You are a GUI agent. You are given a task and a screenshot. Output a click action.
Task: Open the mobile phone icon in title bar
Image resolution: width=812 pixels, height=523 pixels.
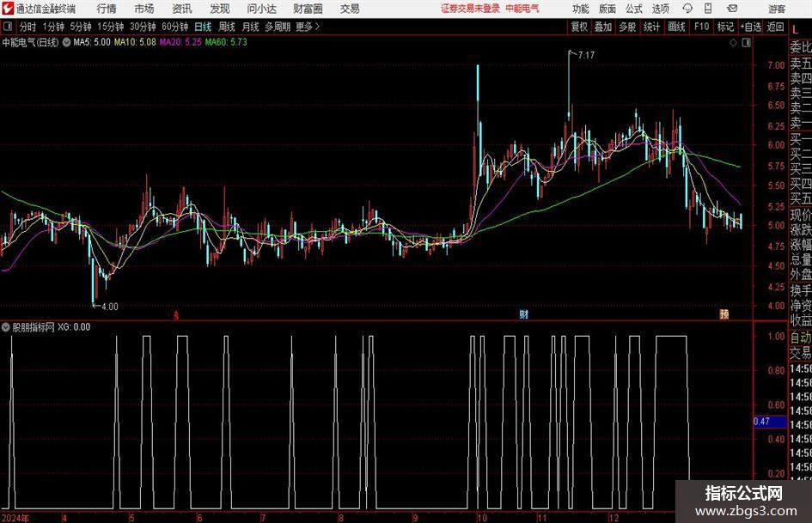(708, 9)
